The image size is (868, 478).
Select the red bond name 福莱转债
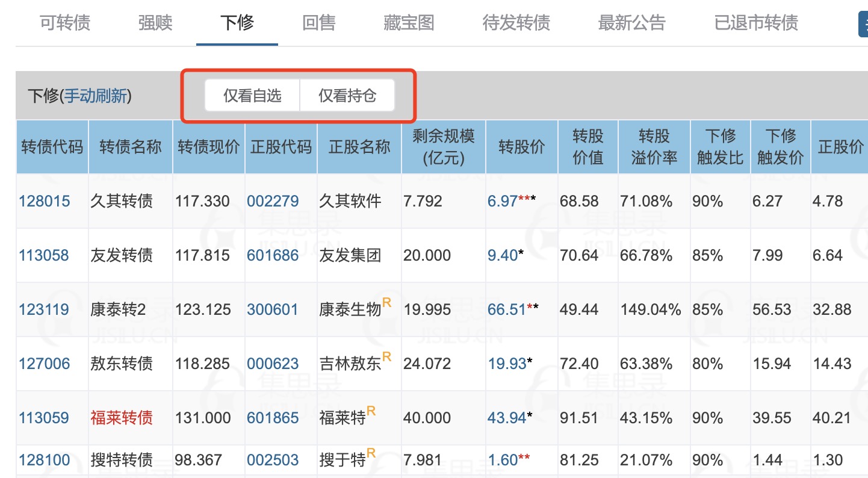click(x=122, y=418)
